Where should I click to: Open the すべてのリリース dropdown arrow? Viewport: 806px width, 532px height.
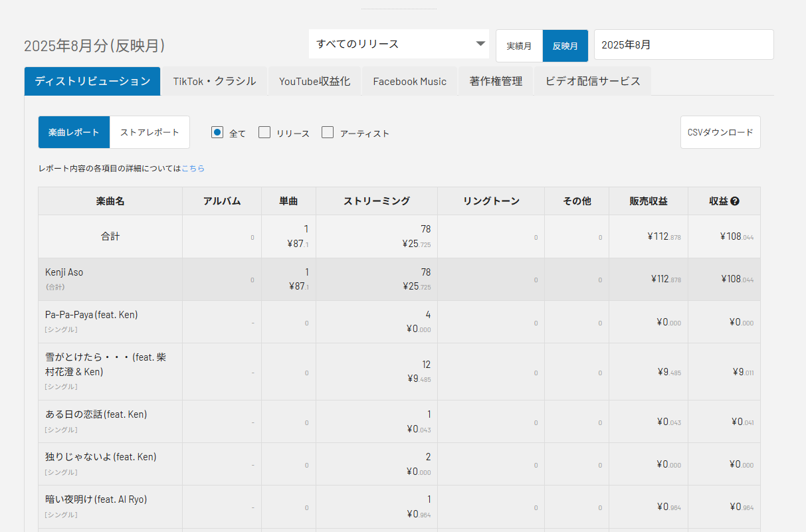(x=480, y=44)
